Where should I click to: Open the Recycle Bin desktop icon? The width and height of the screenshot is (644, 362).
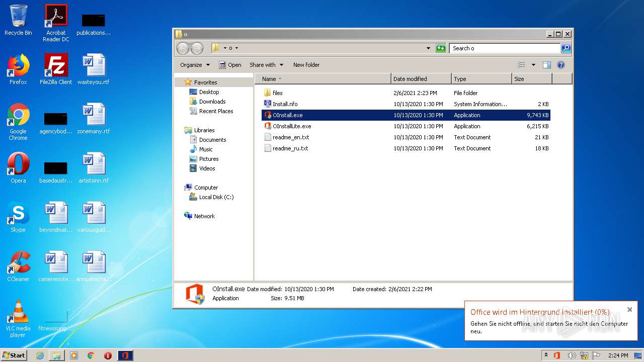click(18, 20)
